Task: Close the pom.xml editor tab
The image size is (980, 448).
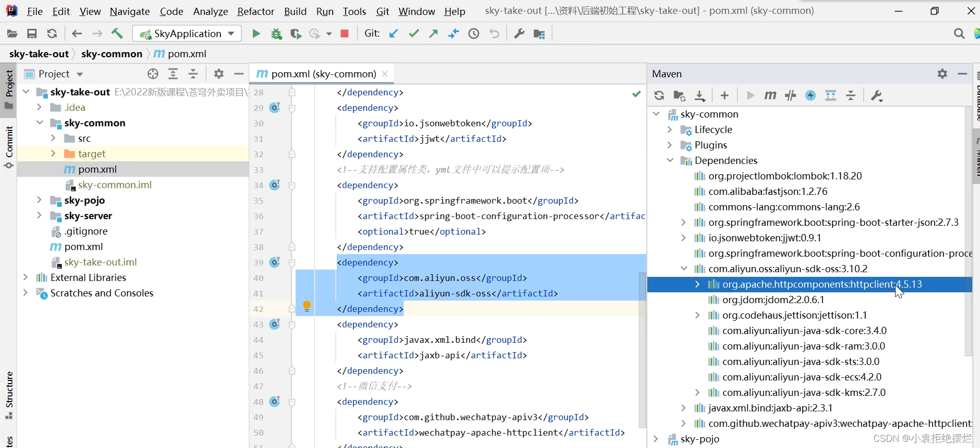Action: click(x=385, y=74)
